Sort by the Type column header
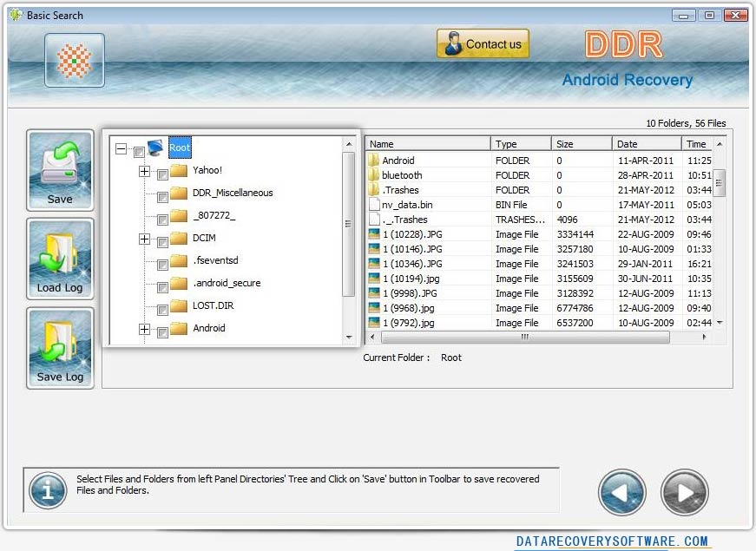The image size is (756, 551). pyautogui.click(x=521, y=144)
